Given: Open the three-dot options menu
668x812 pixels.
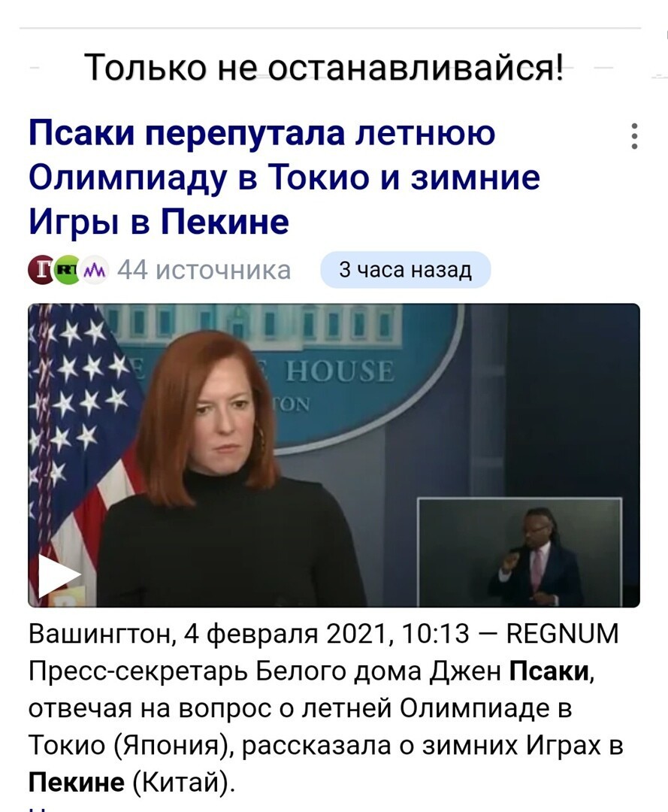Looking at the screenshot, I should [634, 137].
